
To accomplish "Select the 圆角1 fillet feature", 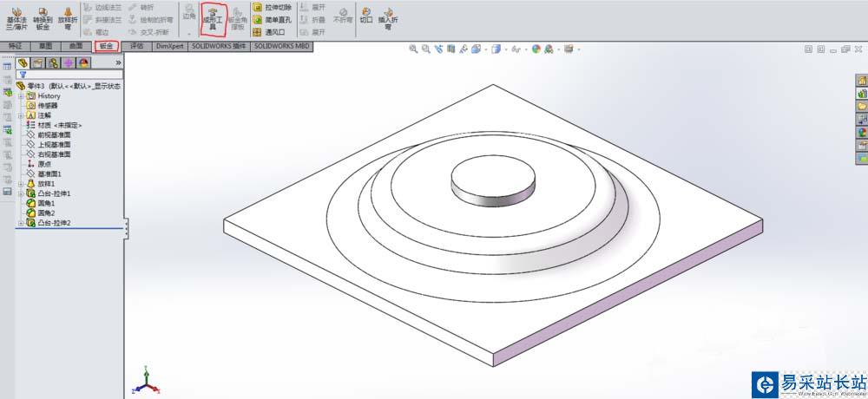I will (41, 203).
